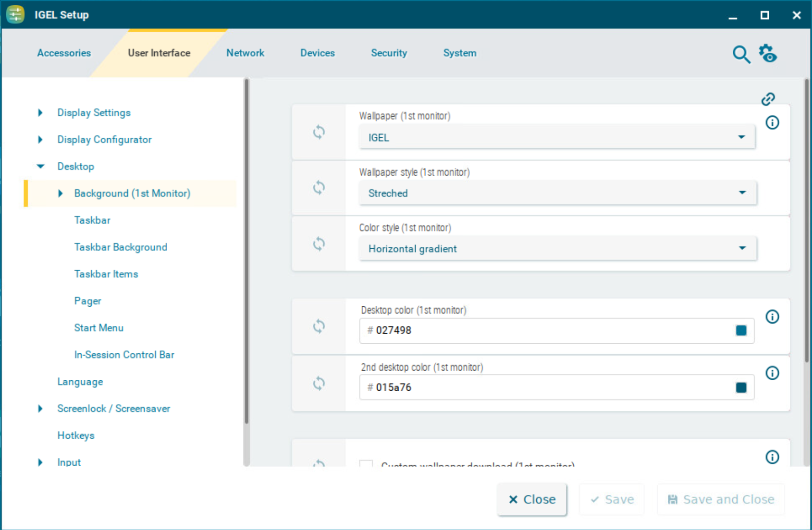Open the Wallpaper style dropdown
The width and height of the screenshot is (812, 530).
pos(557,193)
